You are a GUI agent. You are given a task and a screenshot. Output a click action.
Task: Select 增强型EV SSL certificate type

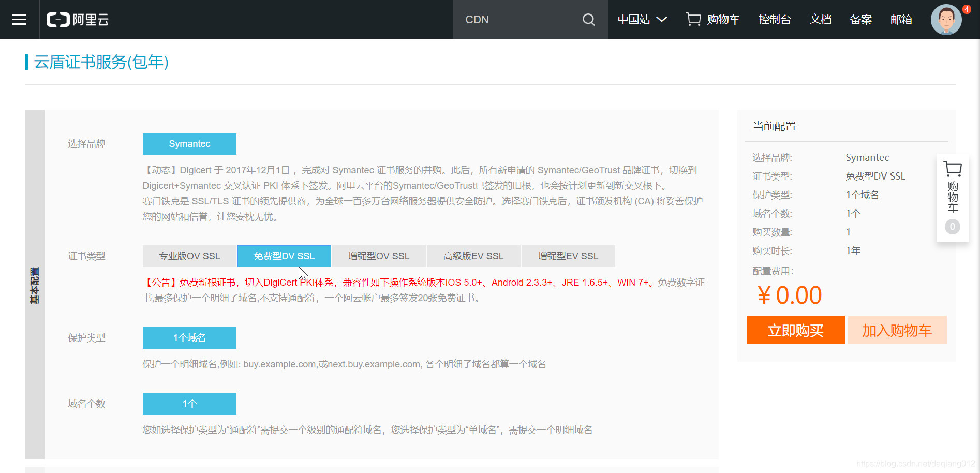(x=568, y=256)
